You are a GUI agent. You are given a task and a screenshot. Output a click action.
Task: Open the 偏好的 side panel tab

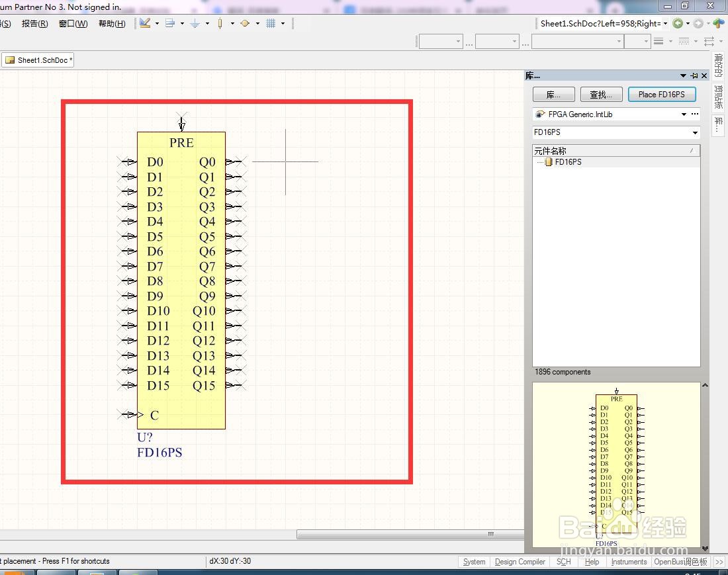(x=719, y=66)
